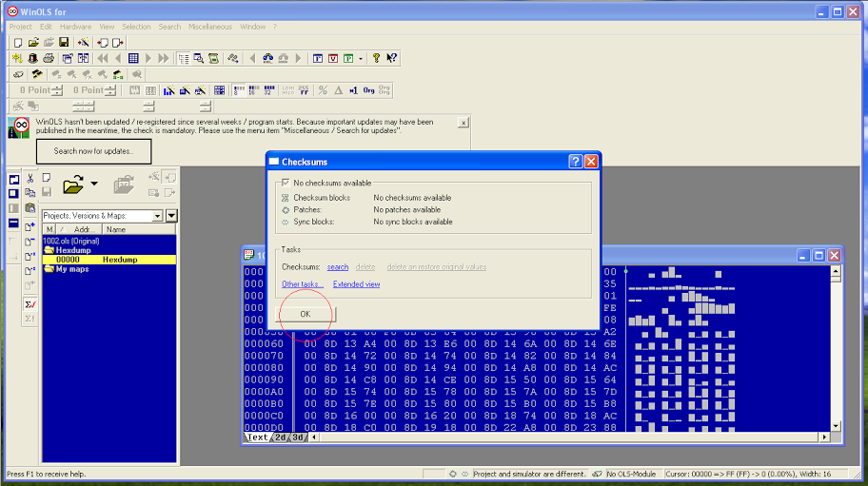Click the red V window toolbar icon
This screenshot has height=486, width=868.
pos(333,58)
